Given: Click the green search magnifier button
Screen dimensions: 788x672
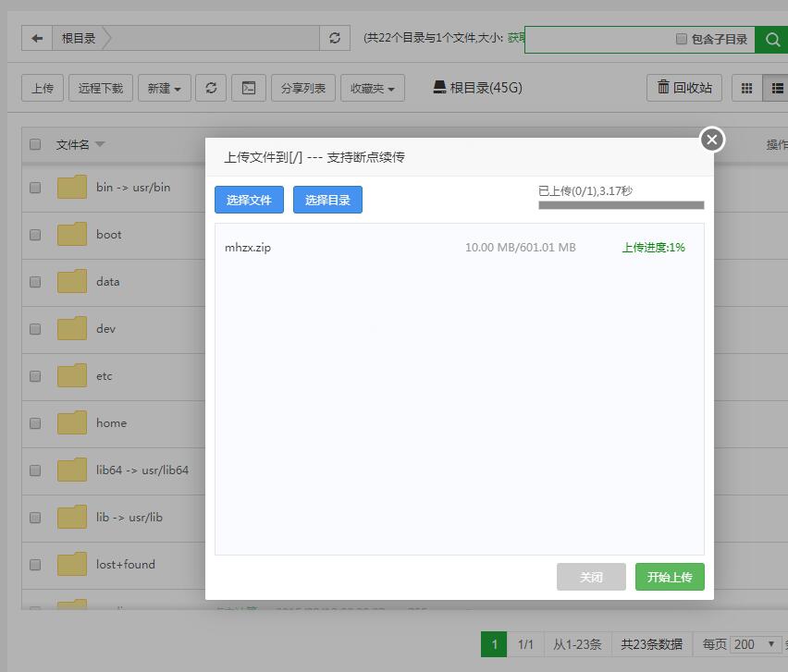Looking at the screenshot, I should (x=772, y=40).
